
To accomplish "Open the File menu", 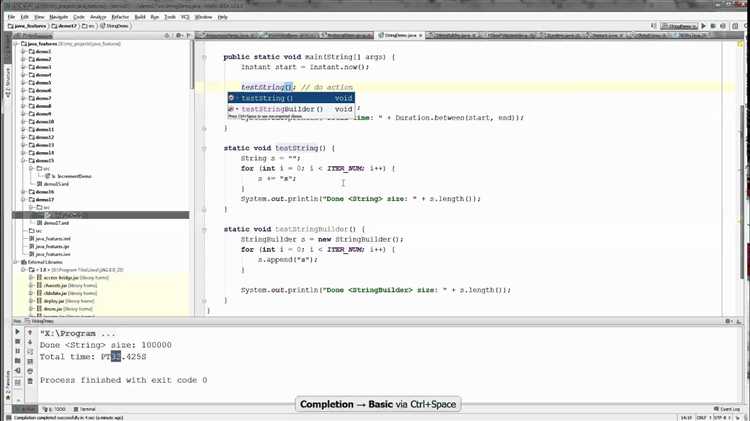I will click(11, 17).
